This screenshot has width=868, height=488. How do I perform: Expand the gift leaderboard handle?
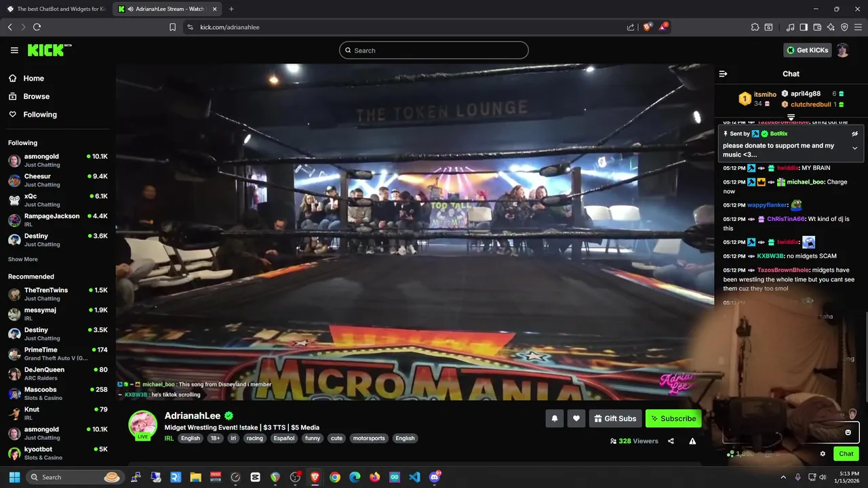tap(791, 117)
